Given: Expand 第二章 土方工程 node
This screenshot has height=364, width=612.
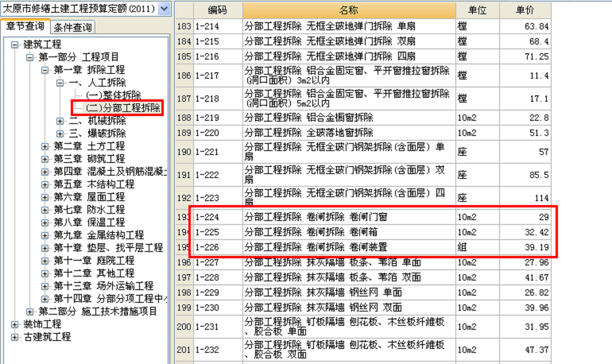Looking at the screenshot, I should click(x=45, y=146).
